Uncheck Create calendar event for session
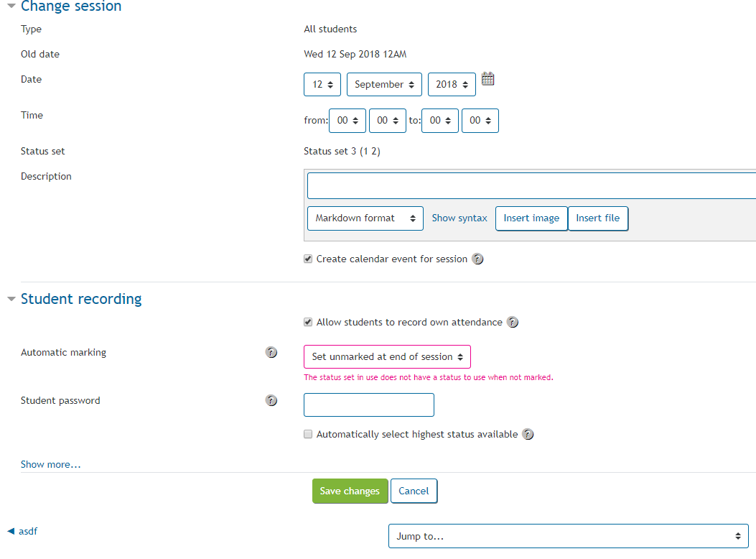This screenshot has width=756, height=559. pos(308,259)
